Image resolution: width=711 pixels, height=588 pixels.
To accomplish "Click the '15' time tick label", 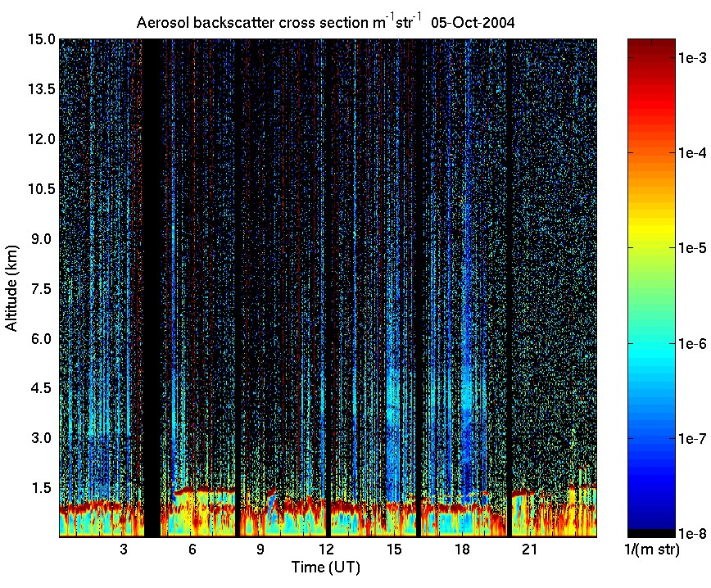I will tap(394, 550).
